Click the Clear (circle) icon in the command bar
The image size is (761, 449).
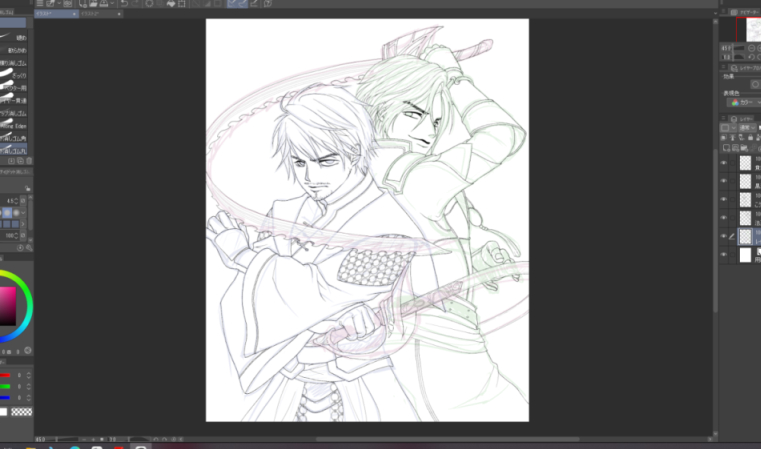tap(149, 3)
